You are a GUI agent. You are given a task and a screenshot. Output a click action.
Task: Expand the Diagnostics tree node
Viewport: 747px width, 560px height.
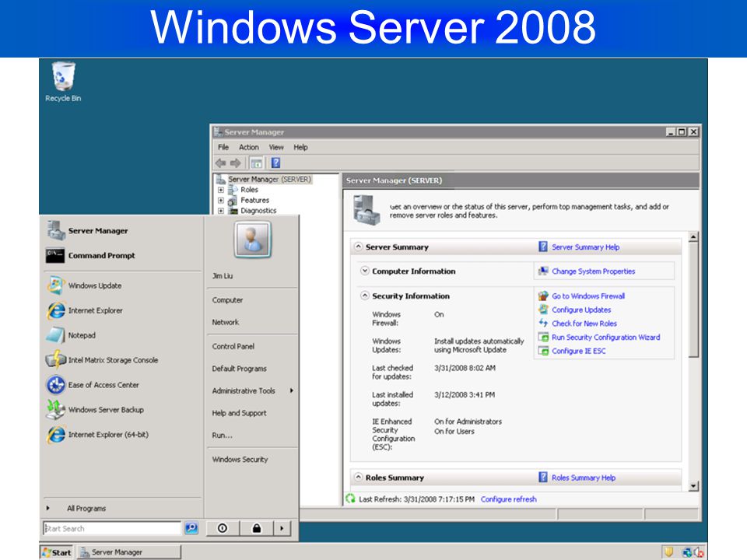pos(220,211)
